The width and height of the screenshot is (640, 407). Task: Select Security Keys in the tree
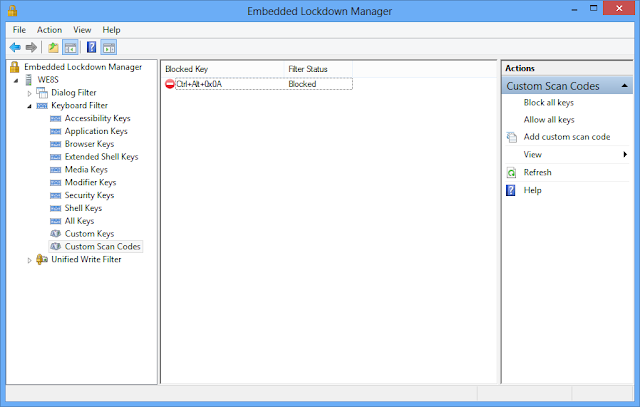pos(89,195)
